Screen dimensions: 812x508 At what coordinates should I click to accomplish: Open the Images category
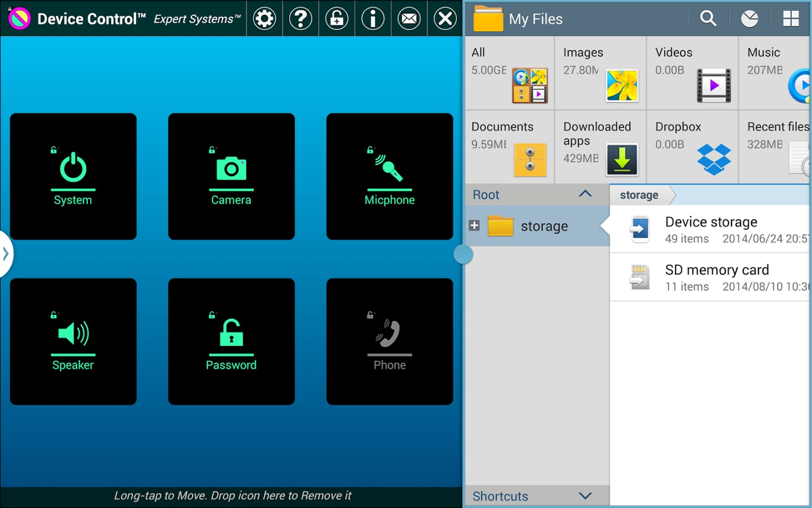pos(601,73)
